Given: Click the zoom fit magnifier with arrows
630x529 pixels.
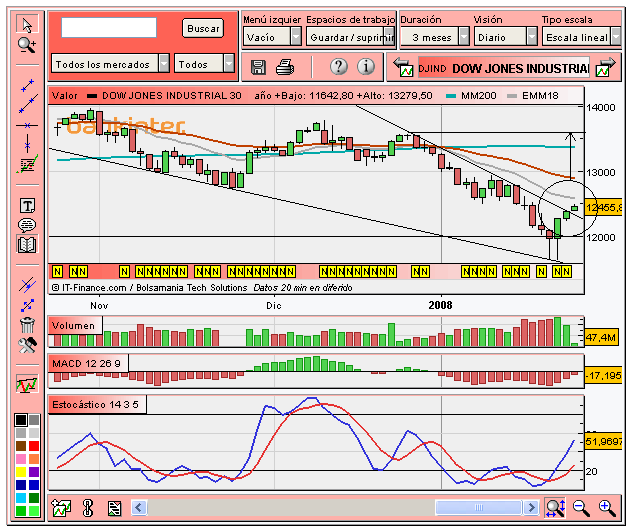Looking at the screenshot, I should pos(555,508).
